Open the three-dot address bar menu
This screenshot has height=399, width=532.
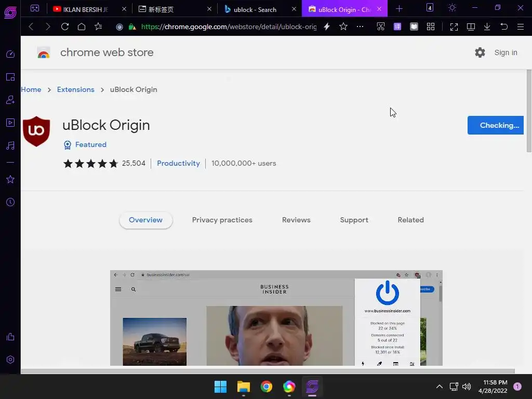[x=360, y=26]
